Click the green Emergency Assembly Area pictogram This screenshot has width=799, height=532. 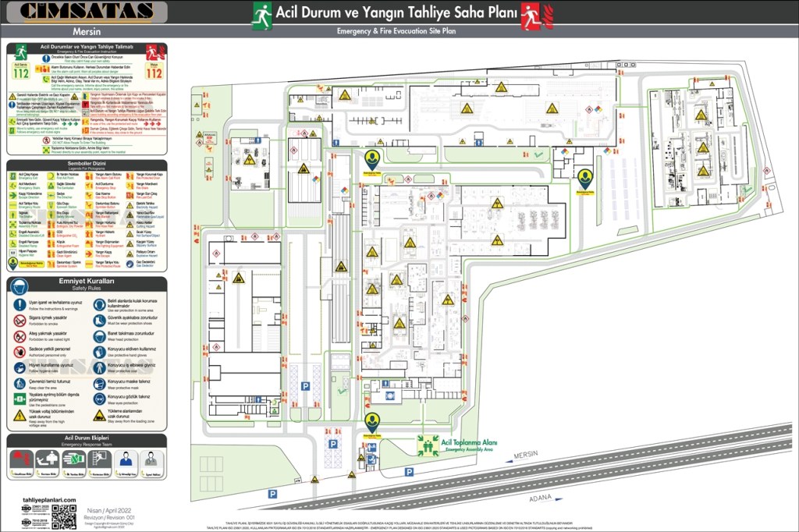[428, 445]
